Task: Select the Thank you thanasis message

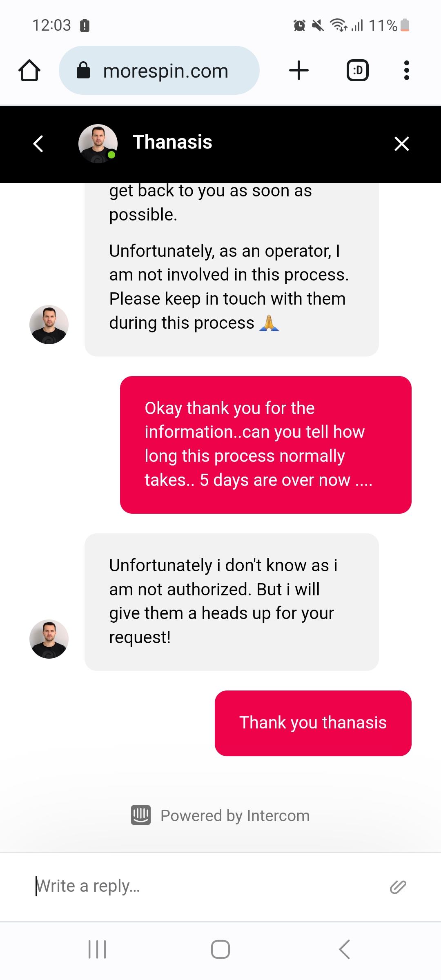Action: 313,723
